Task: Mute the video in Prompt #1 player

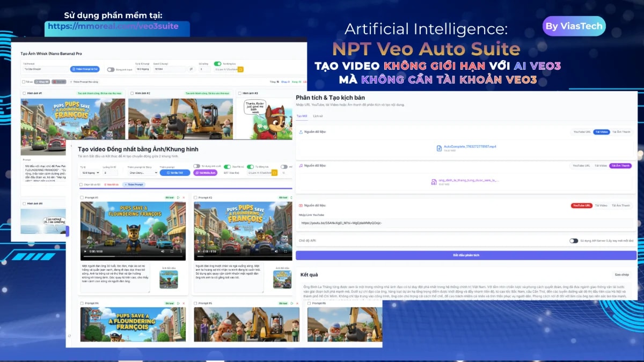Action: pyautogui.click(x=163, y=251)
